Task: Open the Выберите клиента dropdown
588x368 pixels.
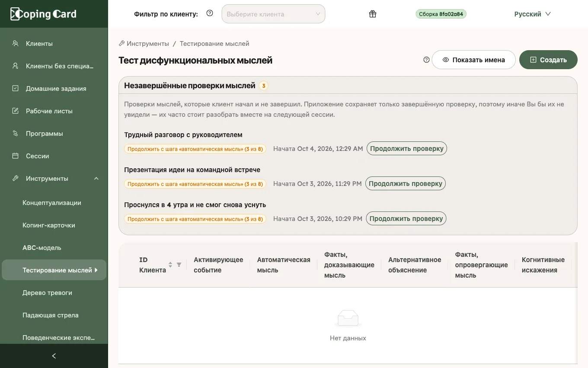Action: coord(273,14)
